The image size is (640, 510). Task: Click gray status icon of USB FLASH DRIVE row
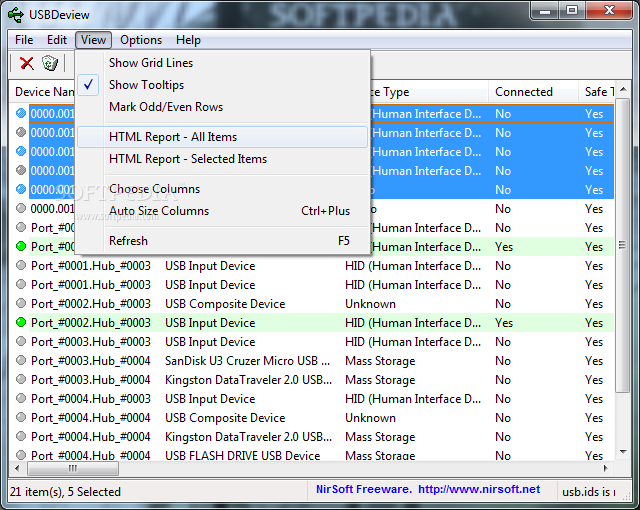pyautogui.click(x=21, y=455)
